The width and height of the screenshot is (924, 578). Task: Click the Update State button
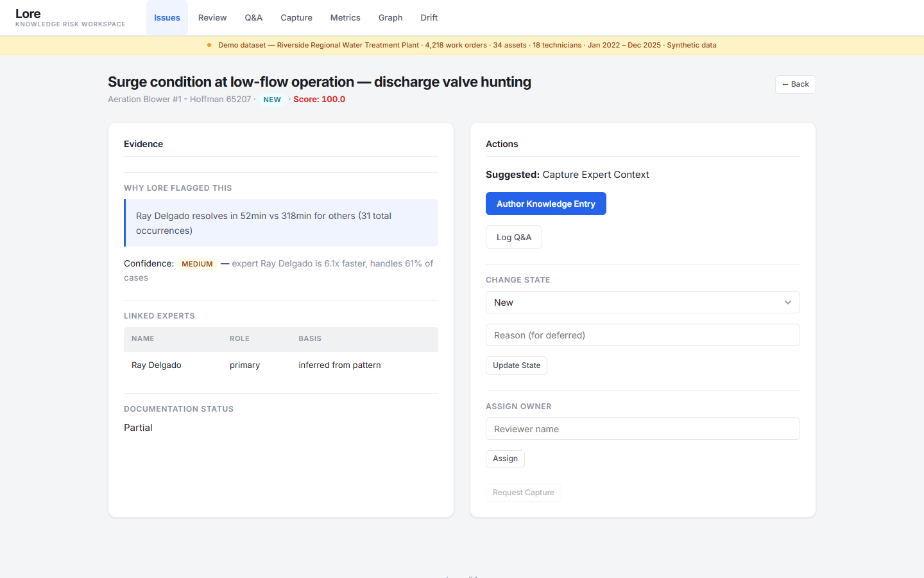click(x=516, y=365)
